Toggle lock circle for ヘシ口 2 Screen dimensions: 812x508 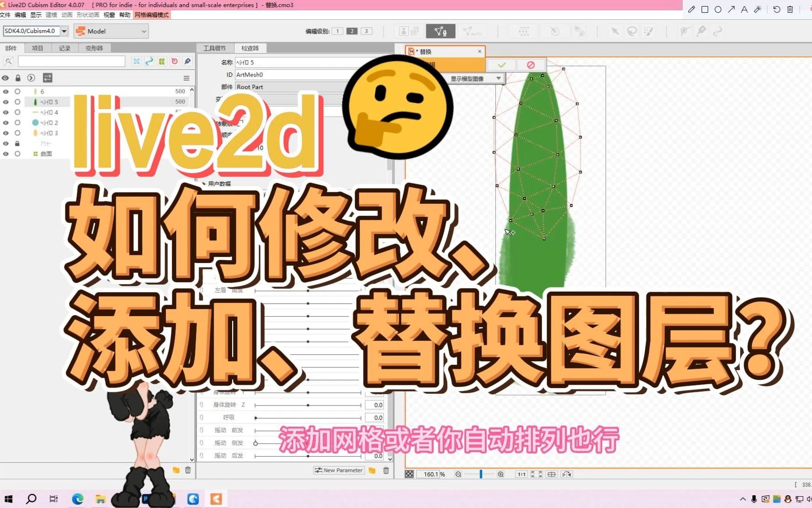point(17,123)
